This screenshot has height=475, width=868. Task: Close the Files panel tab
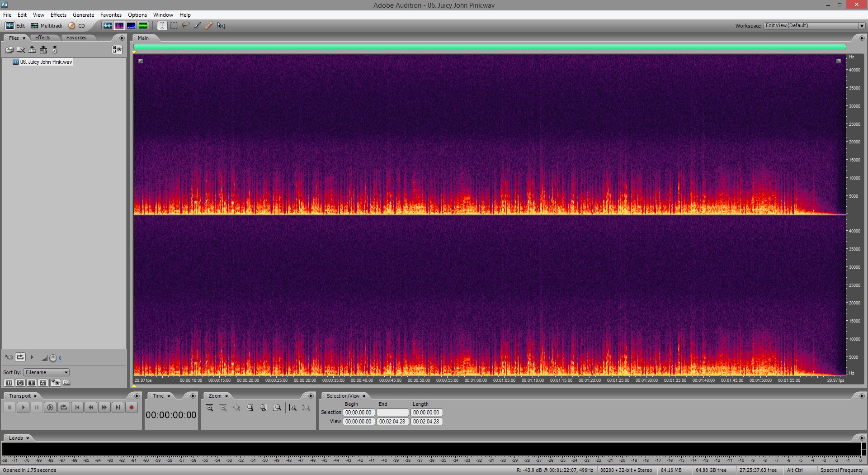[x=24, y=38]
